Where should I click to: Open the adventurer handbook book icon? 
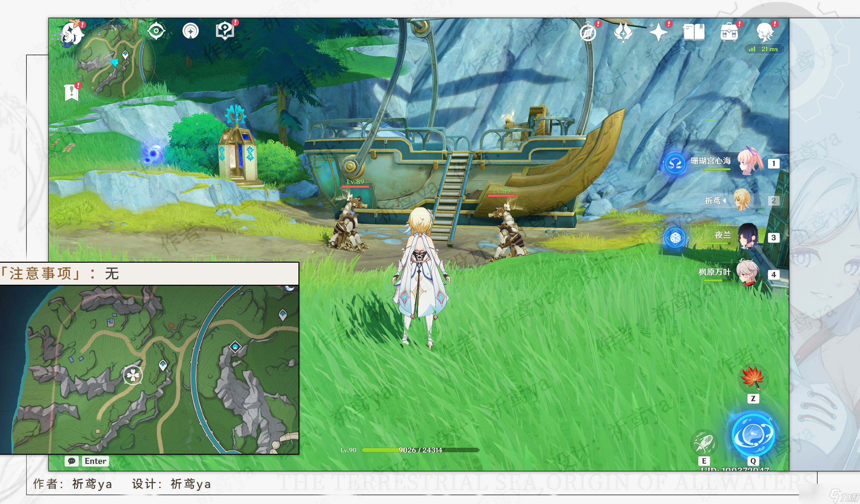[694, 33]
